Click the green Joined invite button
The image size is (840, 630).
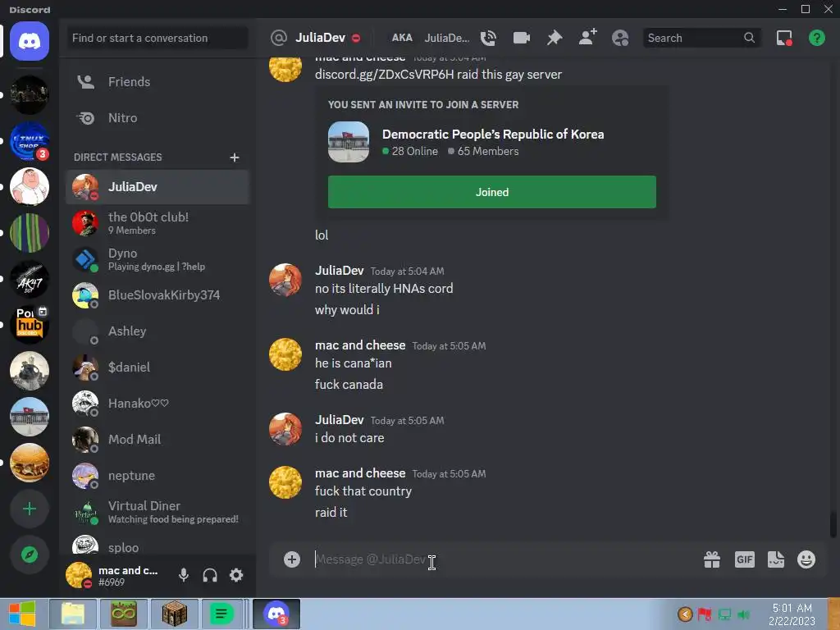pos(492,192)
